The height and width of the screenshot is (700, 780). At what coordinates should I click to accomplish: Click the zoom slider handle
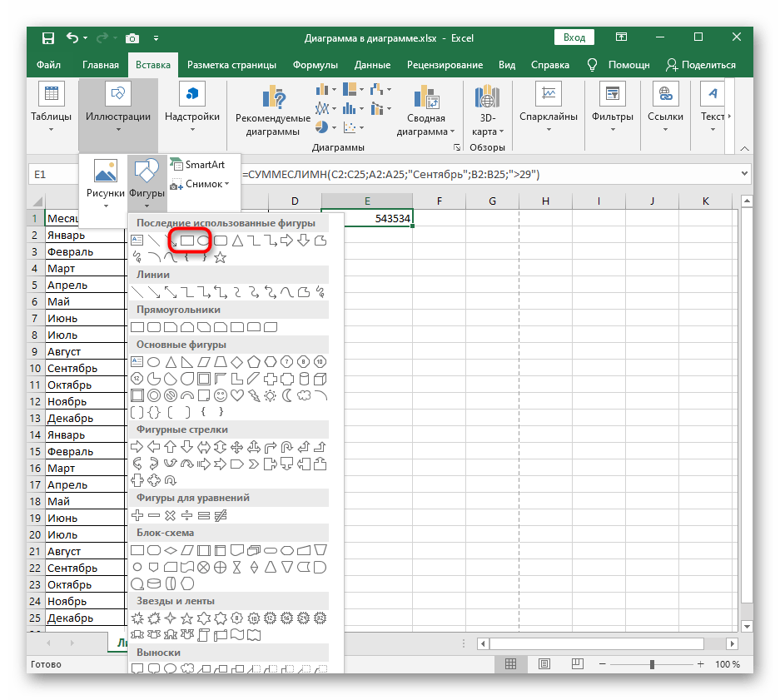653,664
